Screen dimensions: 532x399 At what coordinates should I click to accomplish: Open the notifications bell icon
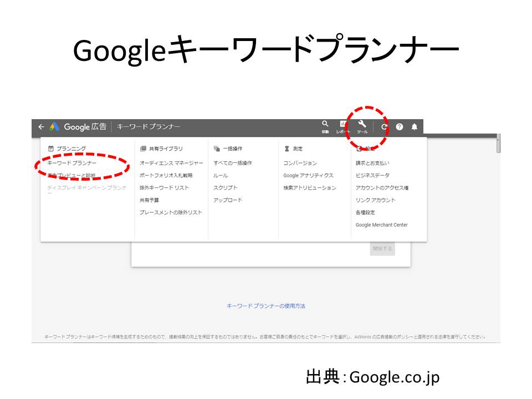[415, 127]
